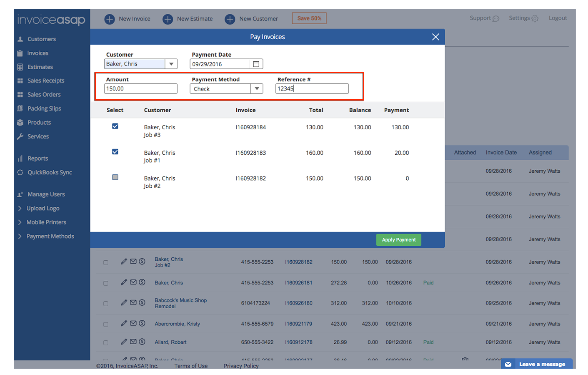Image resolution: width=588 pixels, height=375 pixels.
Task: Open the Customer dropdown showing Baker, Chris
Action: pyautogui.click(x=171, y=64)
